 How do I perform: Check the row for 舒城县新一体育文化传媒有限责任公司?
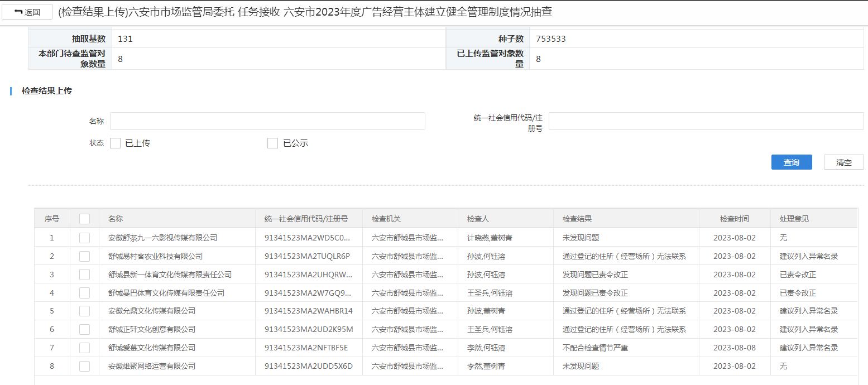[x=84, y=275]
